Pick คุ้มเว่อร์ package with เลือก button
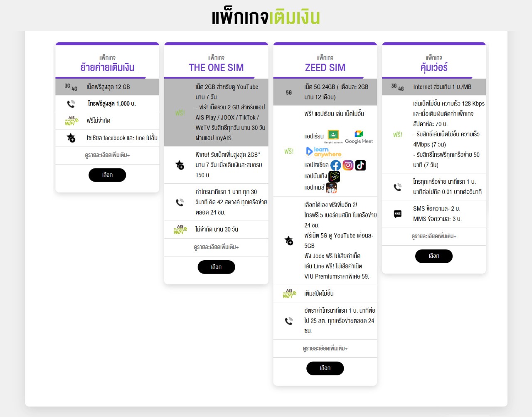The image size is (532, 417). coord(434,256)
